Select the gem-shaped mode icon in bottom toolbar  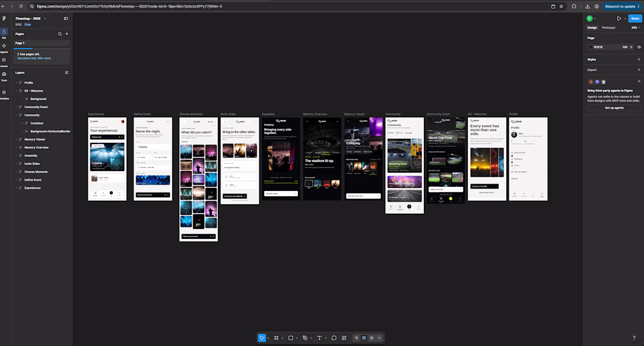[x=372, y=338]
